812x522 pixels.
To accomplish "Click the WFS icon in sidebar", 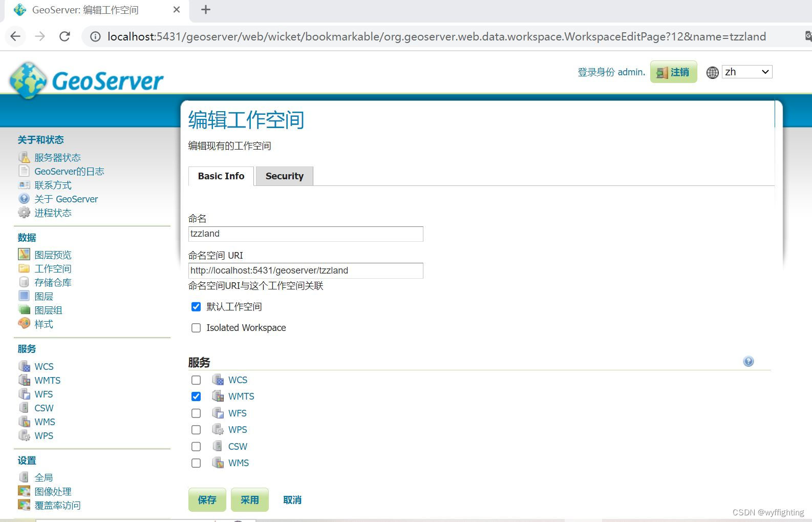I will point(24,393).
